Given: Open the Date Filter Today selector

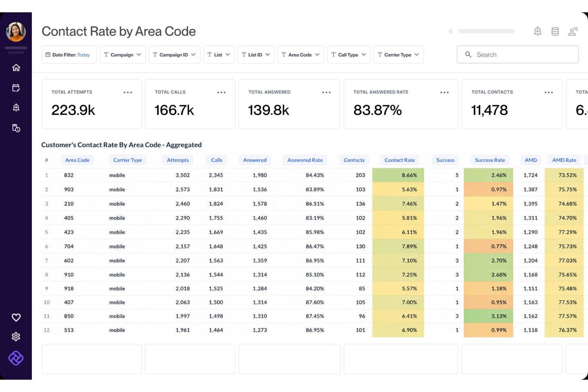Looking at the screenshot, I should click(69, 54).
